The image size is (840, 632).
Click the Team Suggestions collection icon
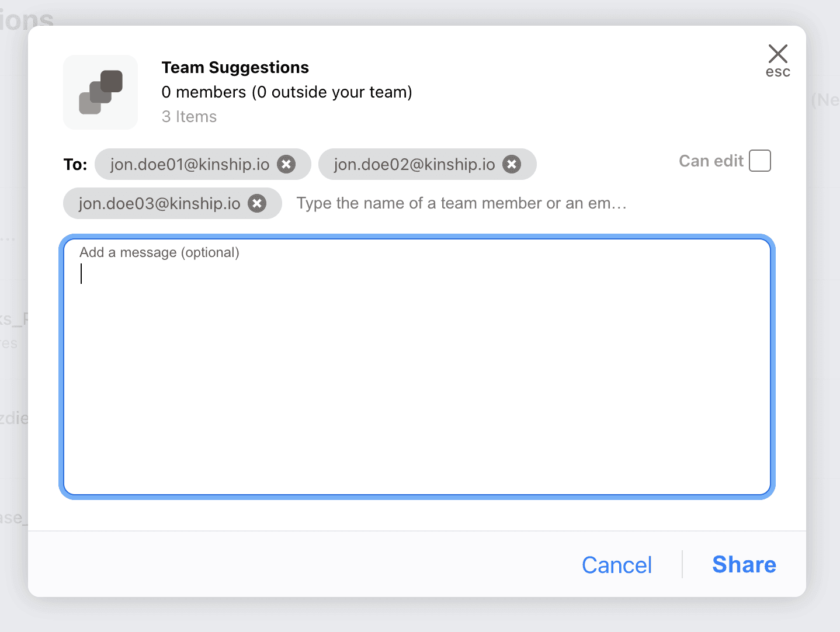click(x=100, y=92)
